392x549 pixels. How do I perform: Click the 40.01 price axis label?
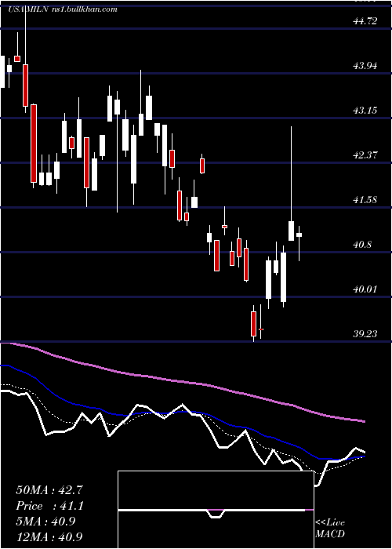pyautogui.click(x=365, y=289)
